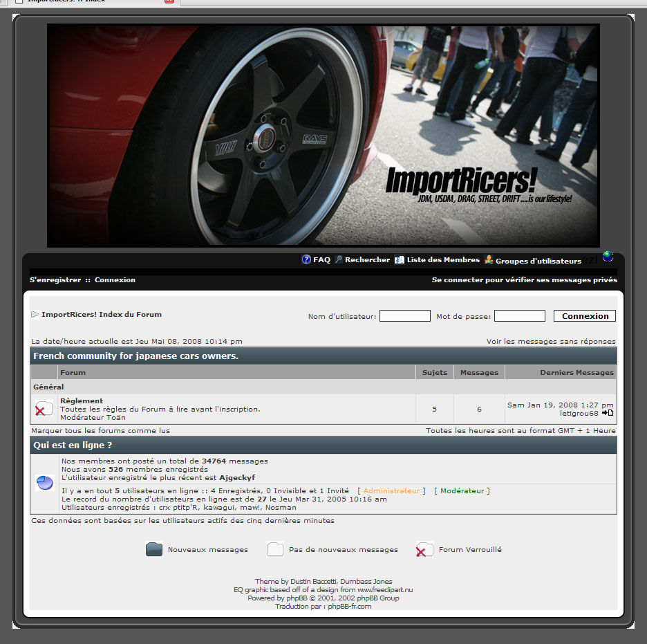Open the Règlement forum
The height and width of the screenshot is (644, 647).
[82, 401]
